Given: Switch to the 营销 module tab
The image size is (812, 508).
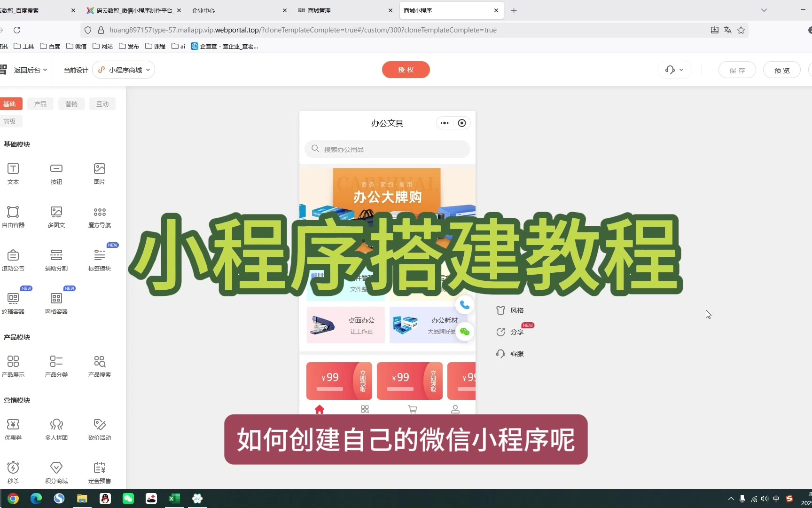Looking at the screenshot, I should (71, 104).
